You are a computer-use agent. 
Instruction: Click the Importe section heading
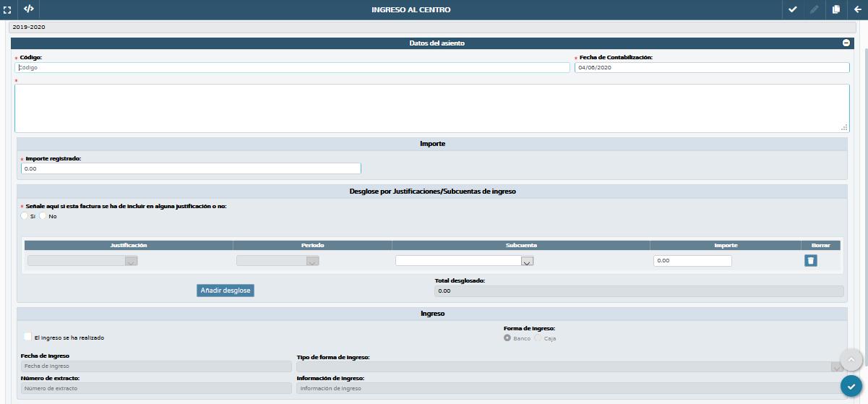(x=432, y=144)
